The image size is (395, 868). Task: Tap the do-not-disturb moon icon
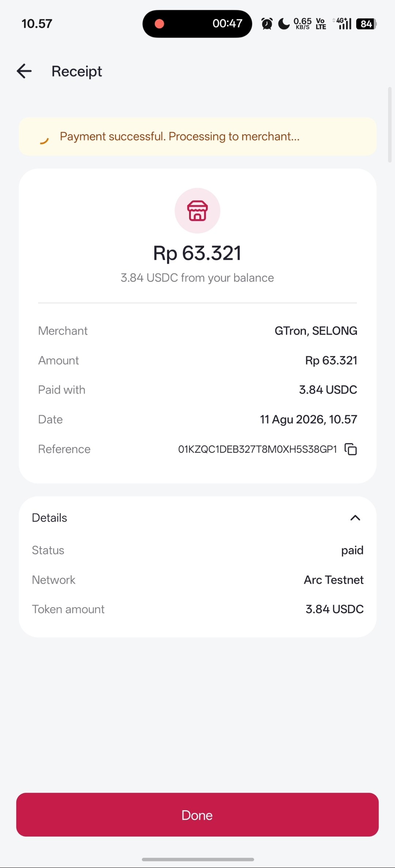[284, 24]
